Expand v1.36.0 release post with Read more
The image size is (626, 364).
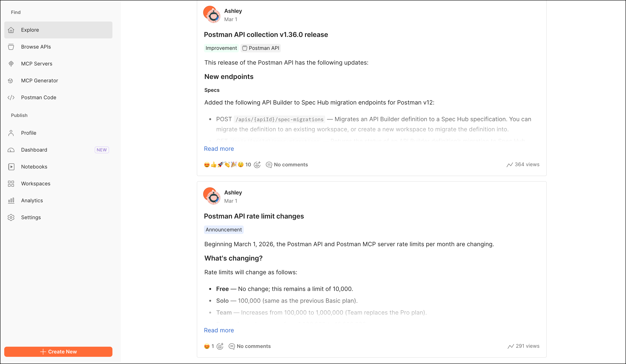tap(219, 149)
